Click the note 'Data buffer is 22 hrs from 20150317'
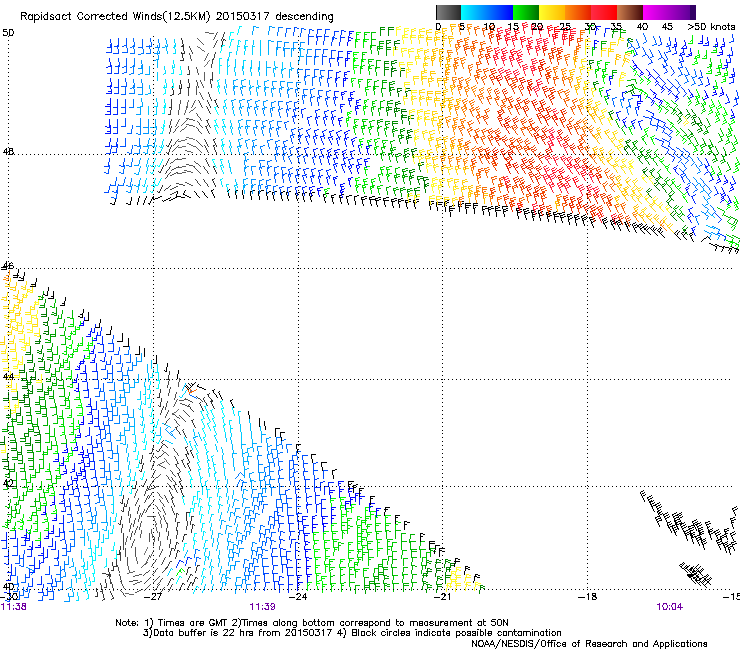Screen dimensions: 740x650 242,633
